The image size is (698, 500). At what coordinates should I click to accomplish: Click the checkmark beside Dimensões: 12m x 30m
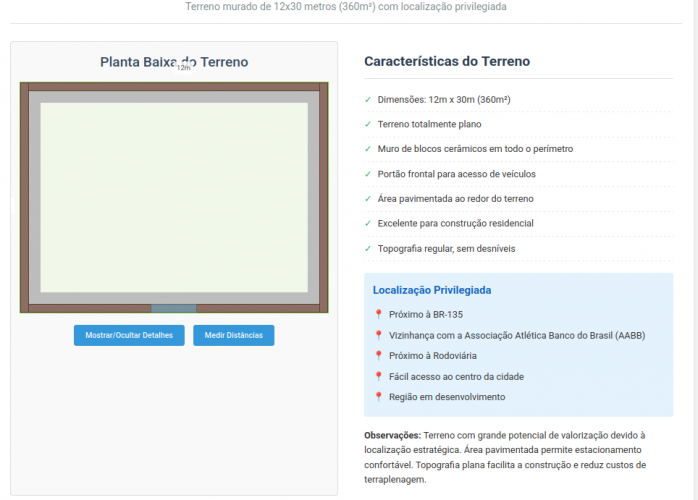point(368,99)
